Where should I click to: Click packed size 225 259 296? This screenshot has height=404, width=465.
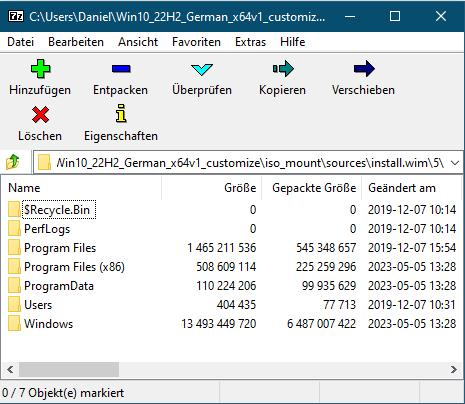click(x=326, y=267)
